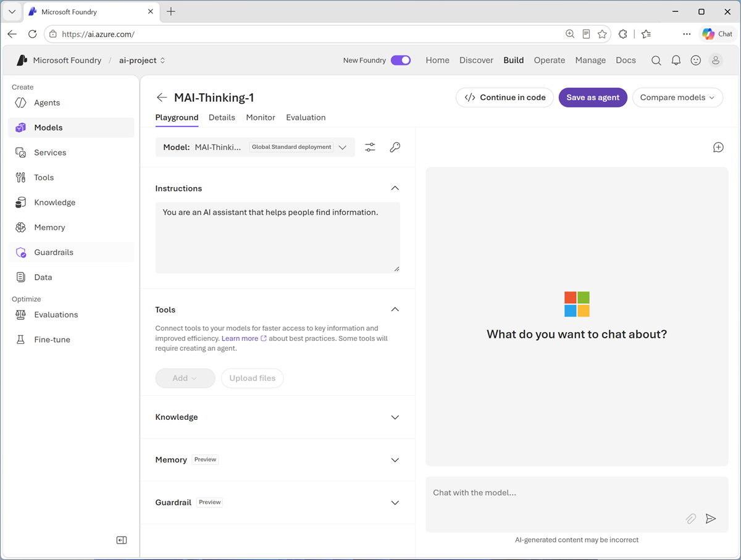The width and height of the screenshot is (741, 560).
Task: Open the Agents section icon
Action: (20, 102)
